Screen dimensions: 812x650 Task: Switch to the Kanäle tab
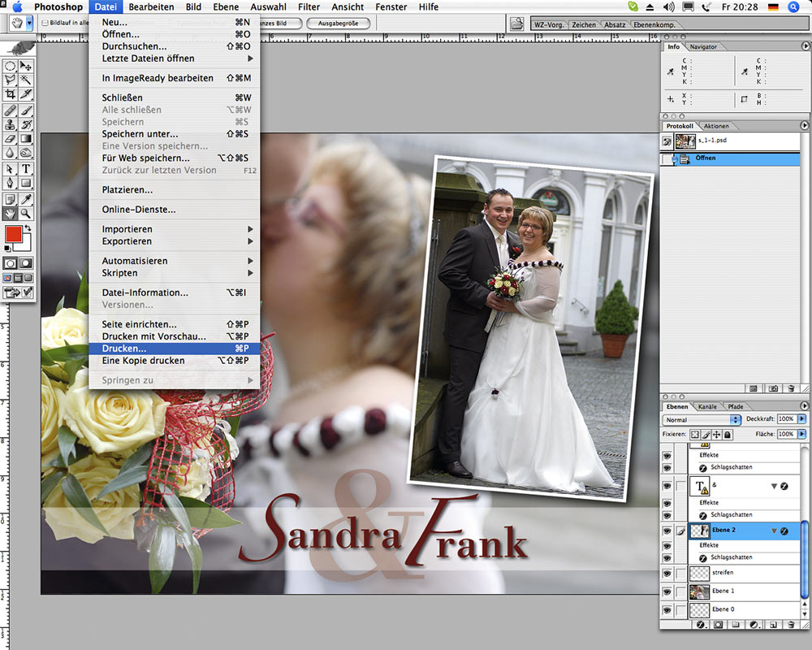pyautogui.click(x=708, y=406)
